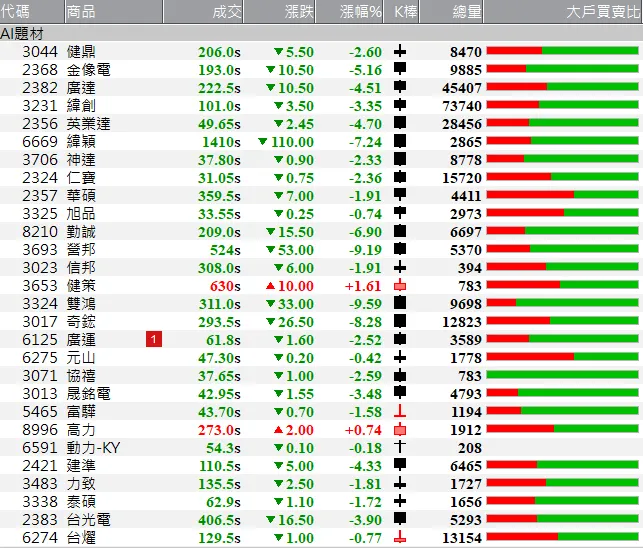This screenshot has height=548, width=643.
Task: Click the K-bar icon for 動力-KY
Action: (400, 446)
